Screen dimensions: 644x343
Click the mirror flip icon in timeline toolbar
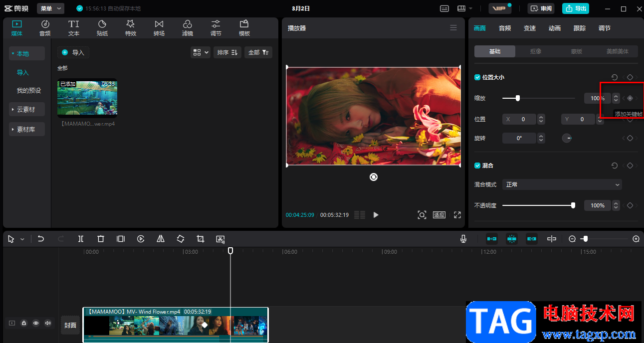tap(161, 239)
